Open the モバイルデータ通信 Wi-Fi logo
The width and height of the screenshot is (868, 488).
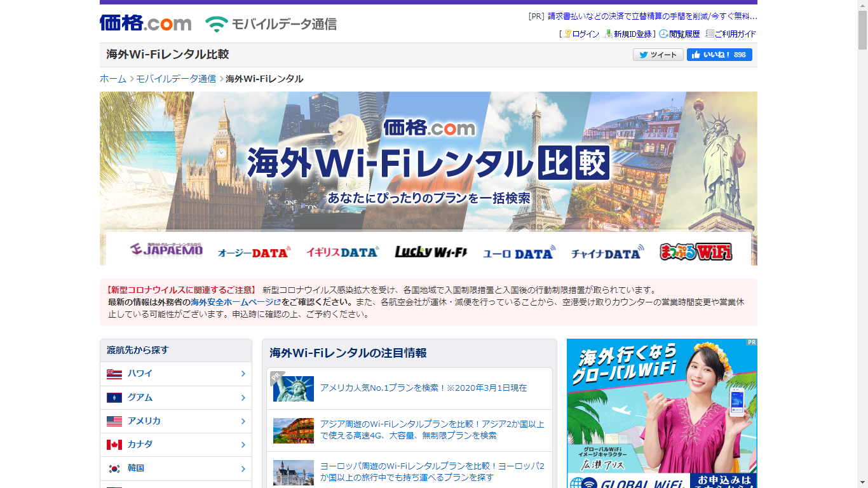pyautogui.click(x=271, y=24)
